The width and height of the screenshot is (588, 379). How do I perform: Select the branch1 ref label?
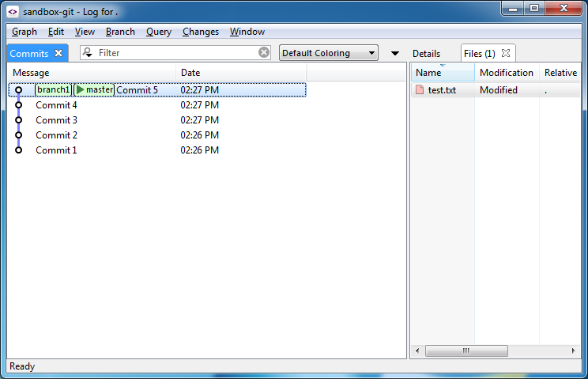coord(53,90)
